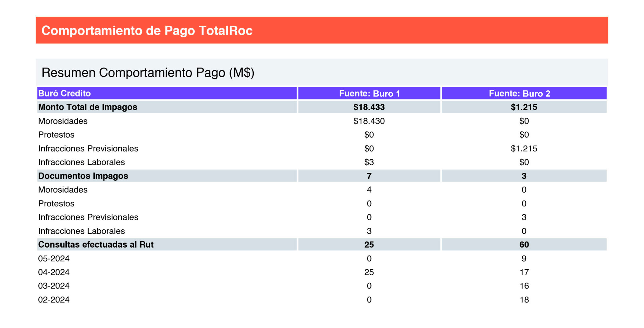This screenshot has height=328, width=644.
Task: Click the $18.433 total value
Action: [369, 107]
